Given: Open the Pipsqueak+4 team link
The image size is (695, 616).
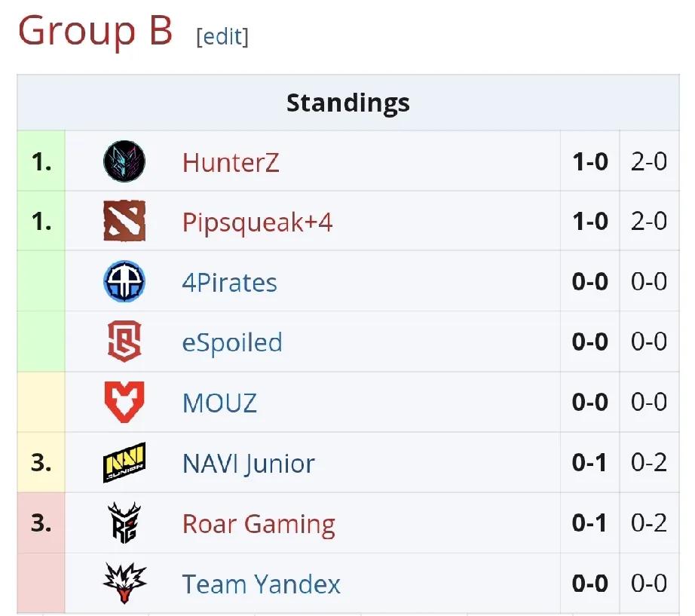Looking at the screenshot, I should pyautogui.click(x=257, y=222).
